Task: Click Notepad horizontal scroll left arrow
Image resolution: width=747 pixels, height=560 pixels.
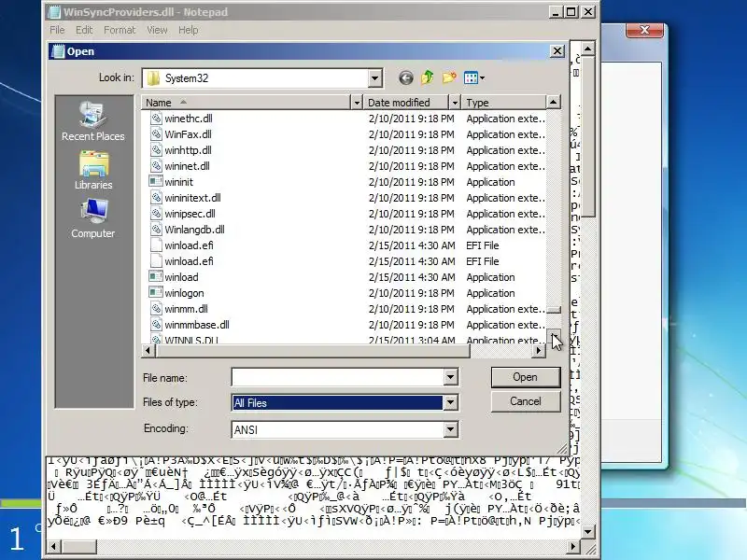Action: click(54, 546)
